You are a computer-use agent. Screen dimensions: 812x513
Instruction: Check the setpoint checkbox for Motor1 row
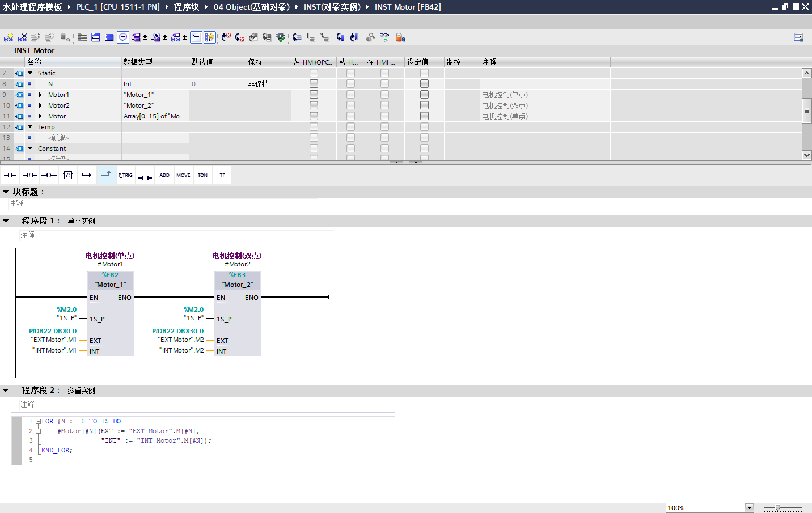tap(424, 94)
